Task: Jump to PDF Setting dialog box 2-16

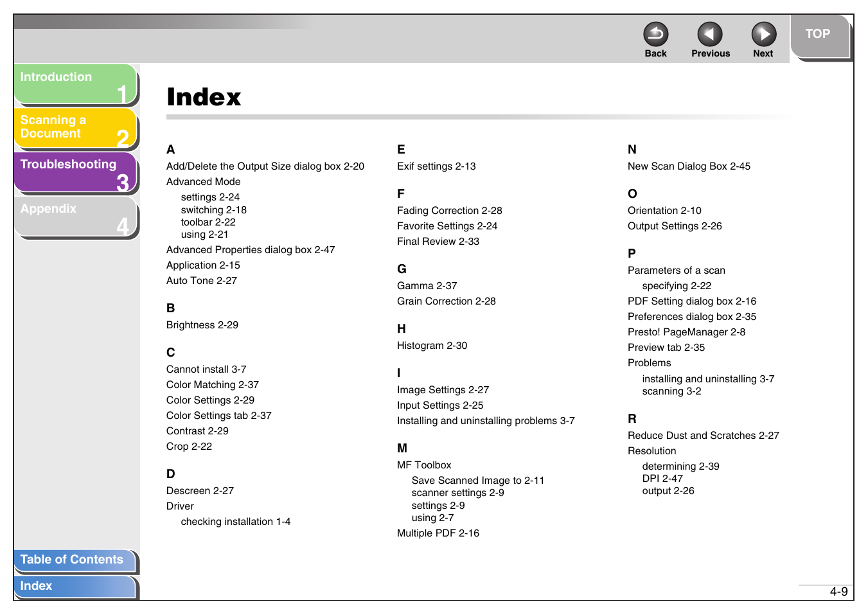Action: [x=692, y=301]
